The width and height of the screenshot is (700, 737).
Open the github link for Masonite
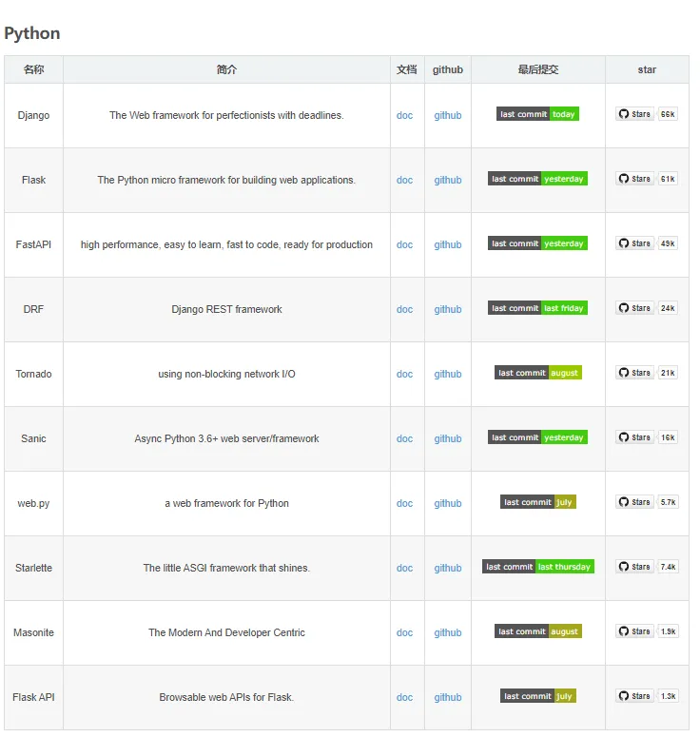(448, 632)
